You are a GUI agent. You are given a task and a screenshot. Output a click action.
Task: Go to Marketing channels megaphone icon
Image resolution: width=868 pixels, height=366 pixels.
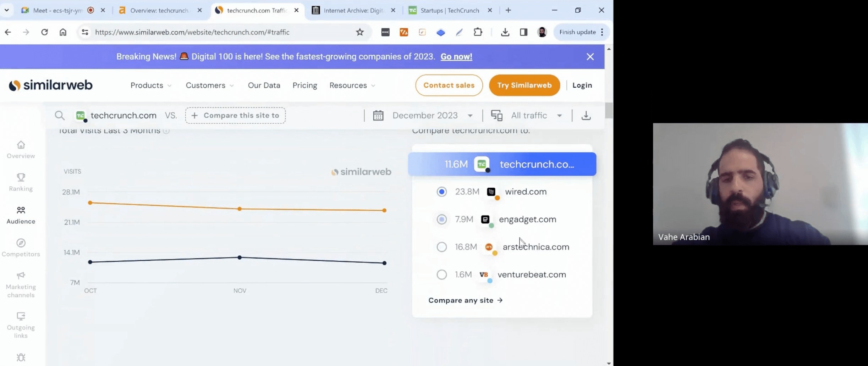(21, 276)
